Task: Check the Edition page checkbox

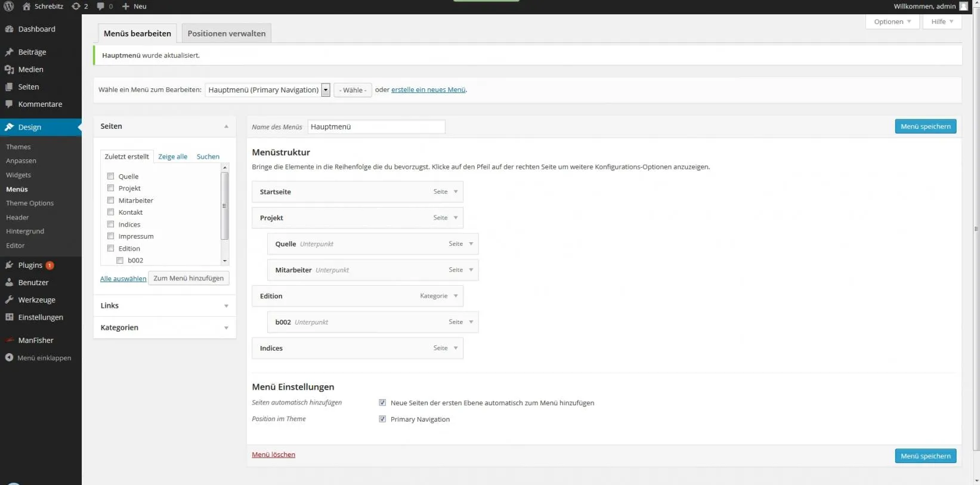Action: 110,248
